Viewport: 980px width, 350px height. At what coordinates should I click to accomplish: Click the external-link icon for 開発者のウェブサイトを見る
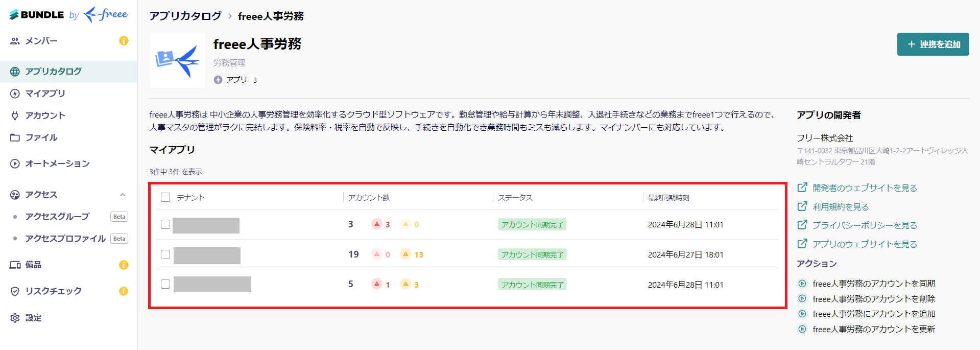coord(802,188)
